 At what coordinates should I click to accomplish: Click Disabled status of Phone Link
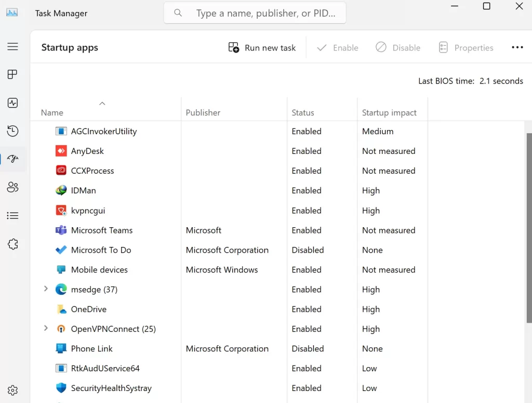tap(308, 349)
